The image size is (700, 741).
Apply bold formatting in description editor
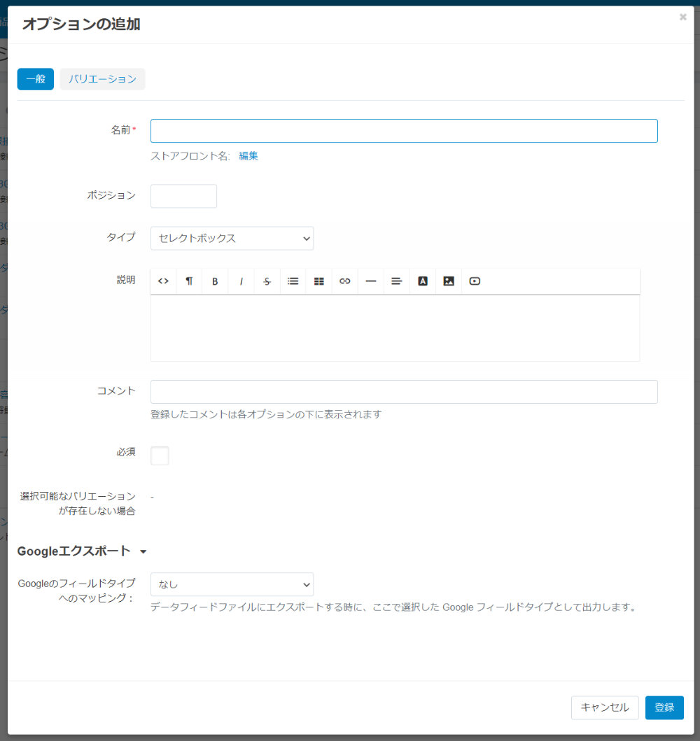[x=215, y=281]
